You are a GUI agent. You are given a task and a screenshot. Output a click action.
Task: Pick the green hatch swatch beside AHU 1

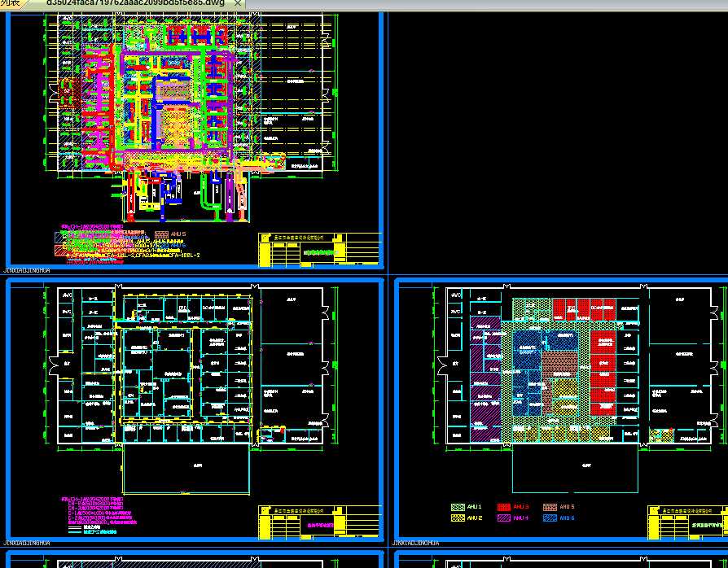[x=458, y=507]
